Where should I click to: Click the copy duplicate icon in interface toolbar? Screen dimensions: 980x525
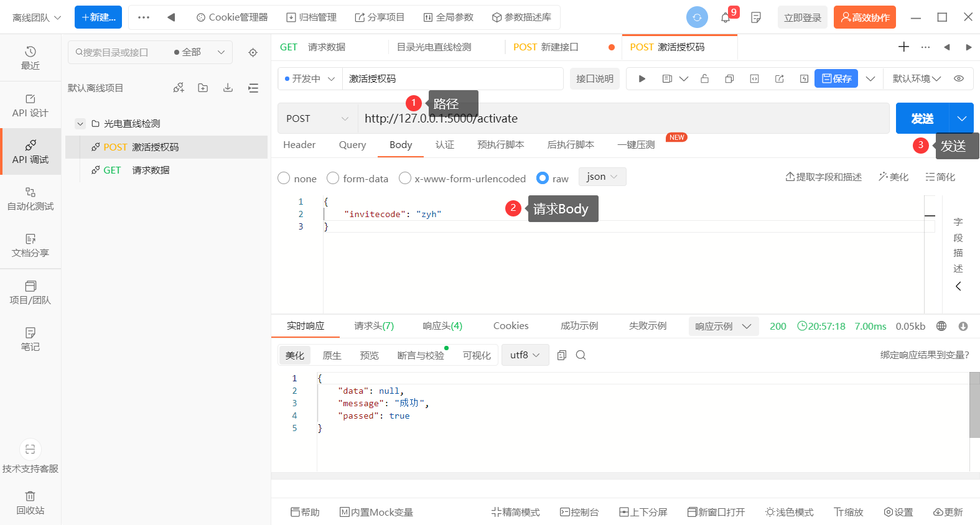point(729,78)
